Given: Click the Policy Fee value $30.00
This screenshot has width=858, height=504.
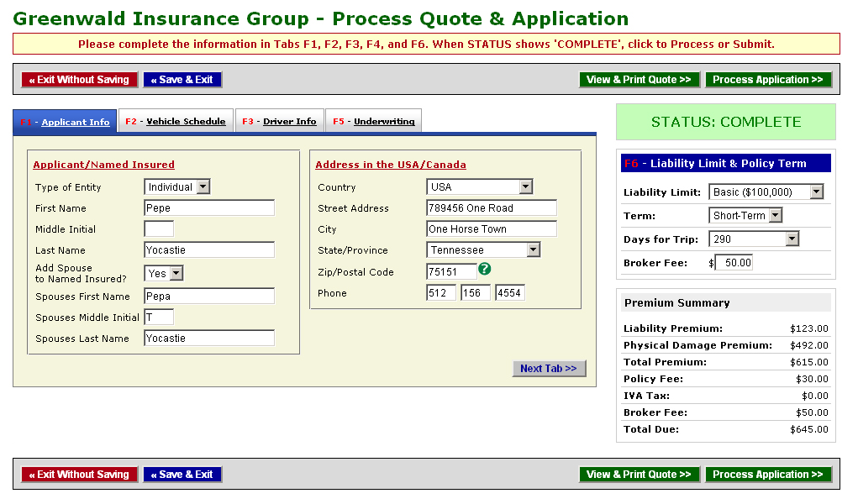Looking at the screenshot, I should pyautogui.click(x=812, y=379).
